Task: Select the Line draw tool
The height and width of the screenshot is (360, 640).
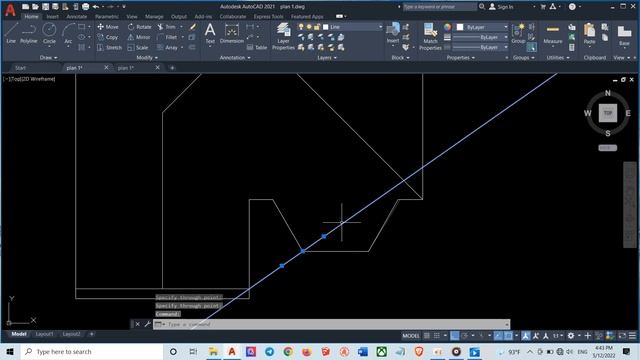Action: click(x=11, y=33)
